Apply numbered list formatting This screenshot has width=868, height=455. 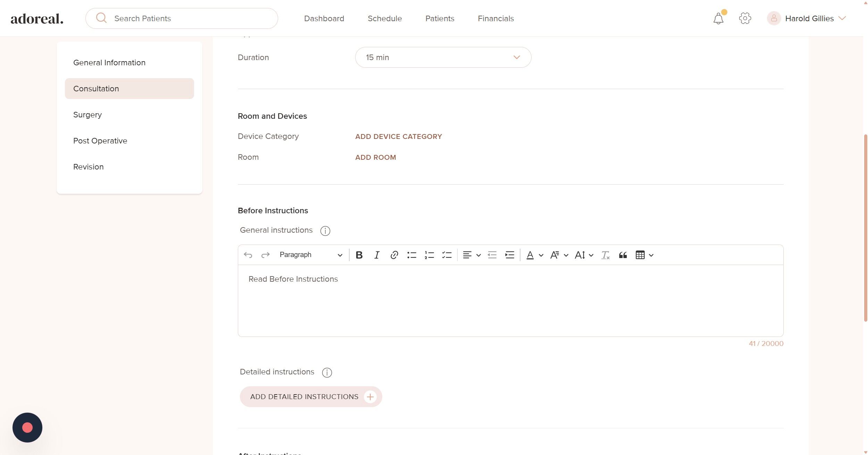(x=429, y=255)
